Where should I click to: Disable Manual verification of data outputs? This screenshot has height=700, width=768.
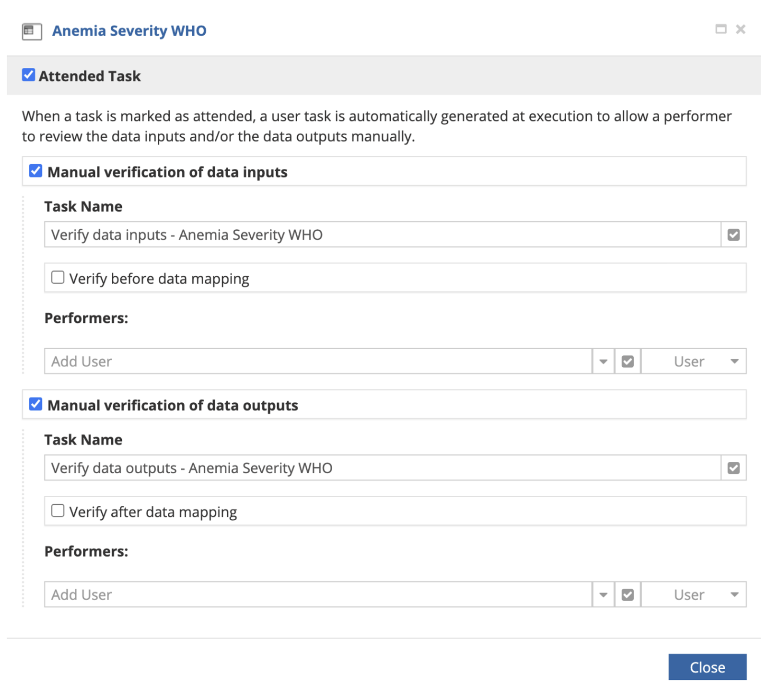click(x=35, y=404)
